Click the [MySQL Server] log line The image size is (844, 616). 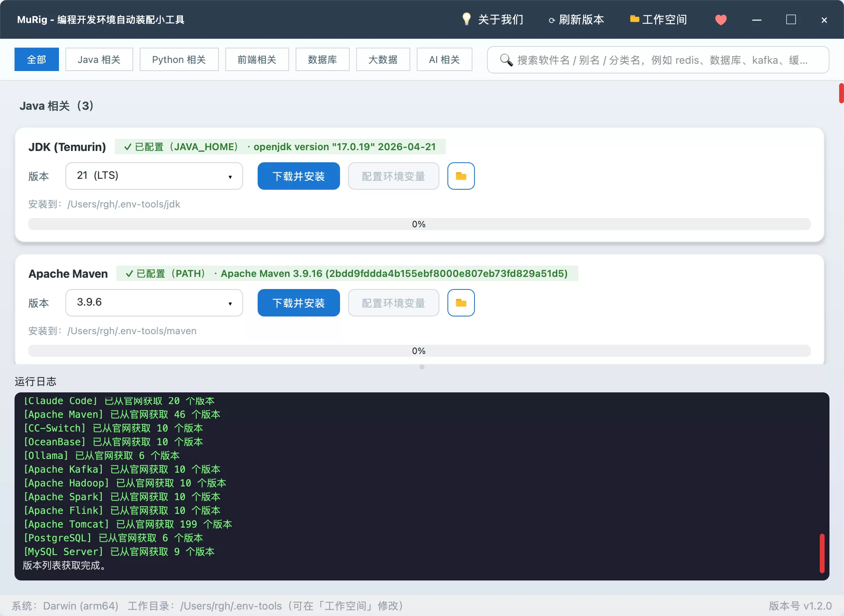(x=119, y=551)
